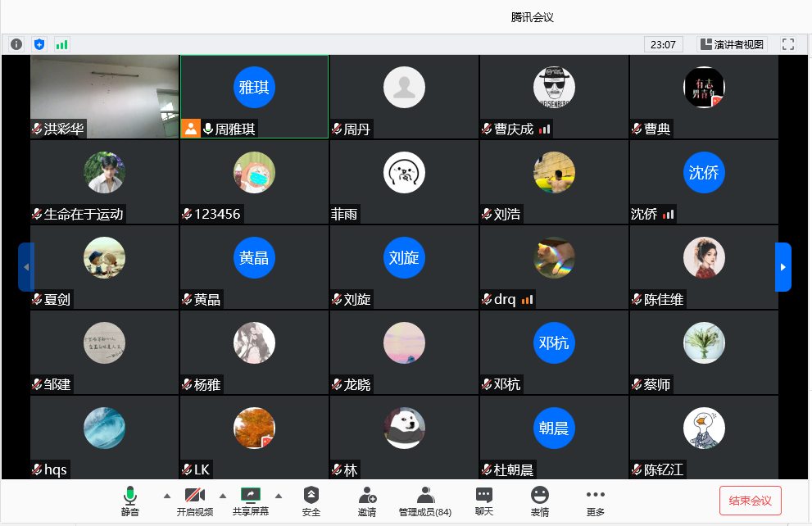
Task: Open the Chat (聊天) panel
Action: [484, 501]
